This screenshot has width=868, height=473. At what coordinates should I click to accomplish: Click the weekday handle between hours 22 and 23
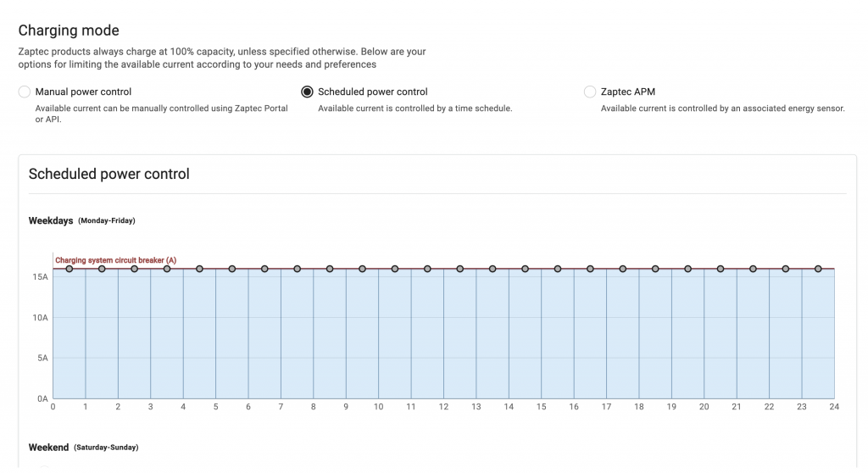(786, 269)
